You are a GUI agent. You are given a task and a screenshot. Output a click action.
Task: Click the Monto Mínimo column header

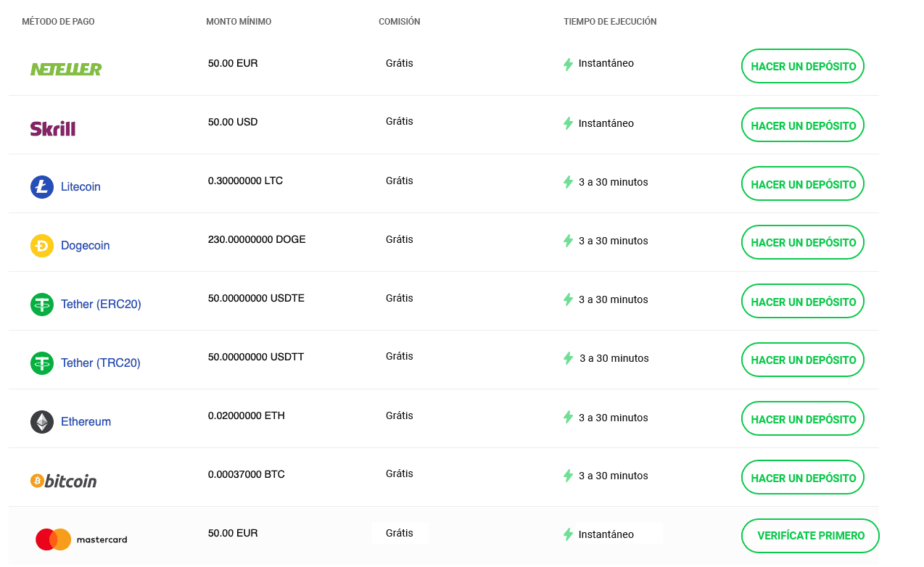(x=239, y=22)
